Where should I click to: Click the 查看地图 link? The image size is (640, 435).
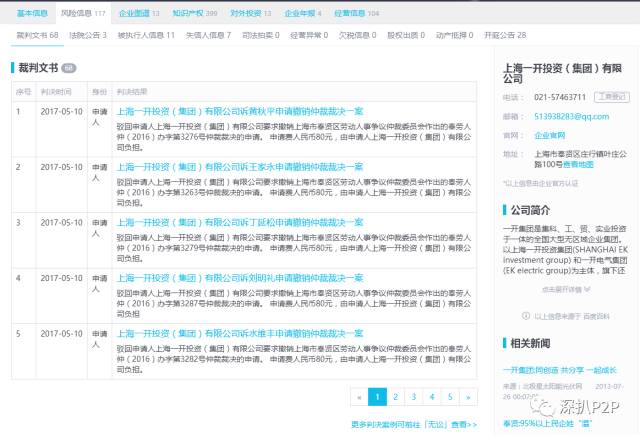[x=578, y=164]
